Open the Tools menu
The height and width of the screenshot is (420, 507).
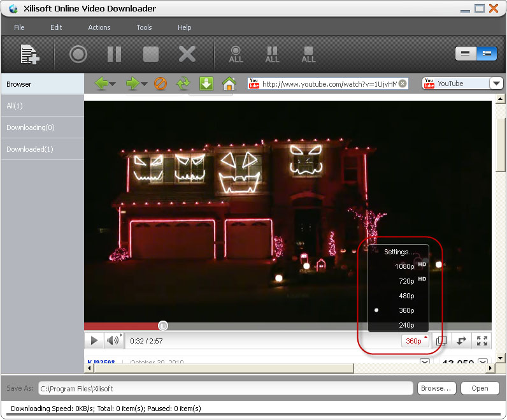click(144, 27)
